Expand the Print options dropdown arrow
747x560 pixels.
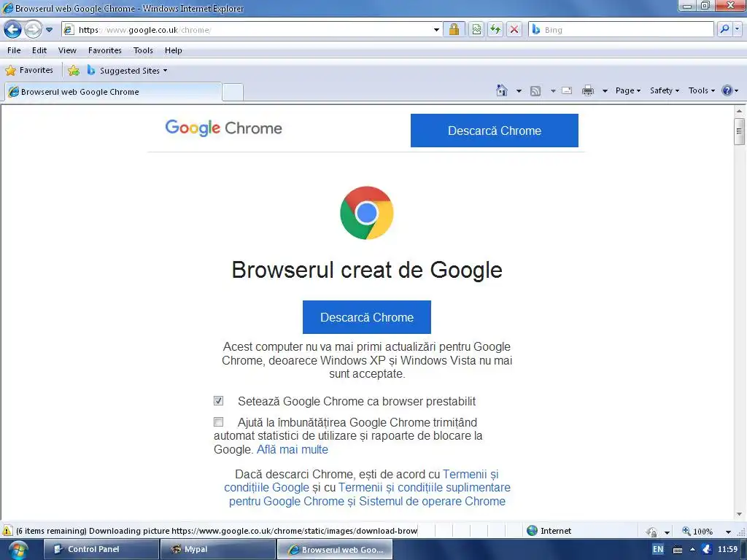pyautogui.click(x=605, y=91)
